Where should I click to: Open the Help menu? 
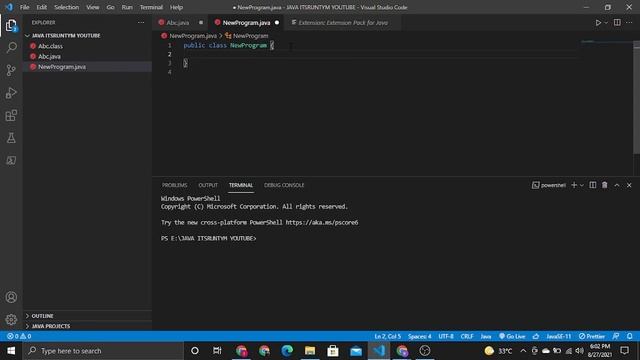coord(176,7)
